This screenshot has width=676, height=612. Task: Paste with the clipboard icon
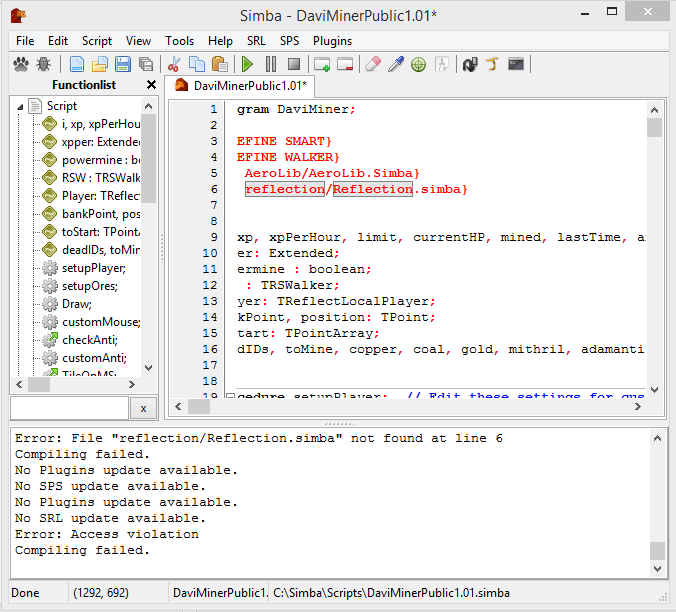(220, 65)
